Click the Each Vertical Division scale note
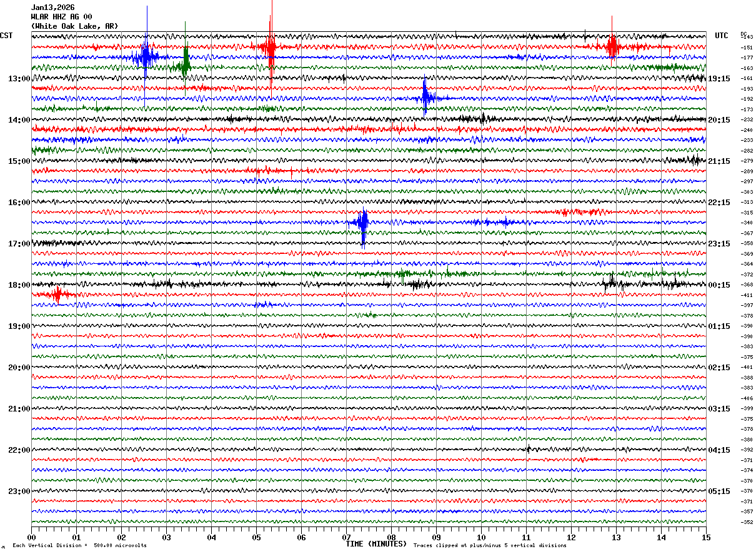This screenshot has width=756, height=554. pyautogui.click(x=79, y=545)
